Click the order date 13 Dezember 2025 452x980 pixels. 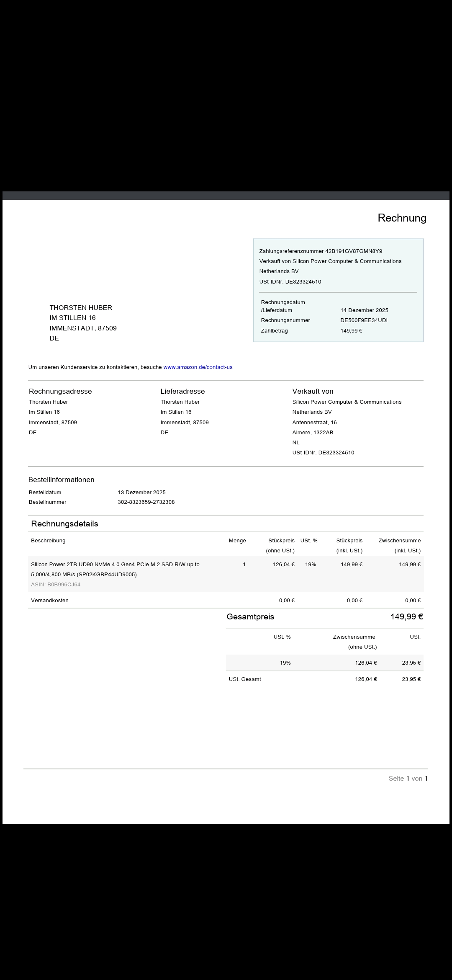pos(141,493)
